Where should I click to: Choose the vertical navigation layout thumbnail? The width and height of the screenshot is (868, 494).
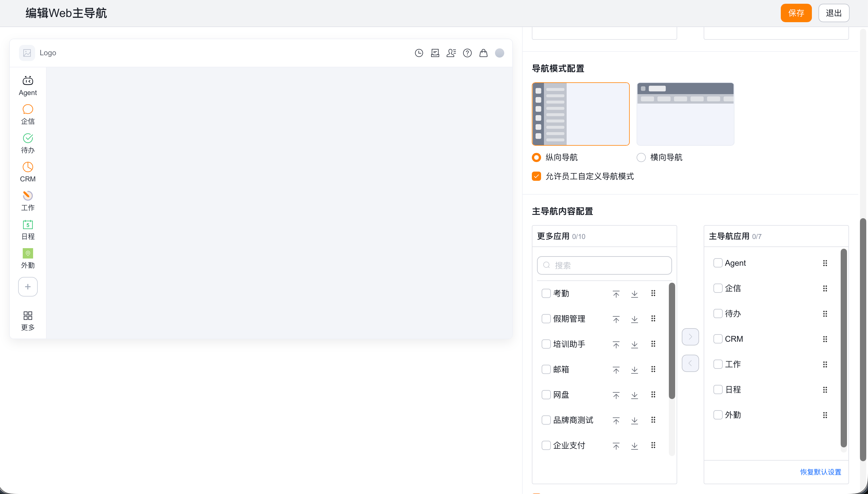tap(581, 114)
